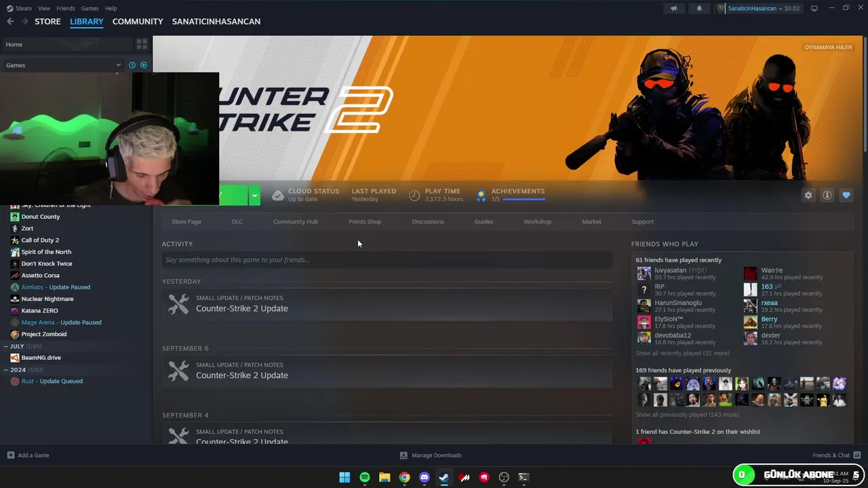This screenshot has width=868, height=488.
Task: Select Donut County in the game list
Action: click(x=41, y=217)
